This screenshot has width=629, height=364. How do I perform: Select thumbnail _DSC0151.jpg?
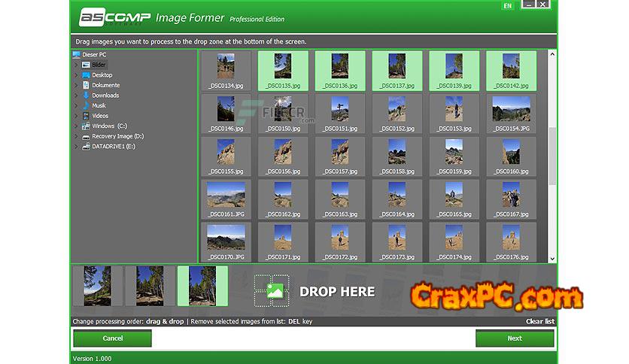[340, 114]
